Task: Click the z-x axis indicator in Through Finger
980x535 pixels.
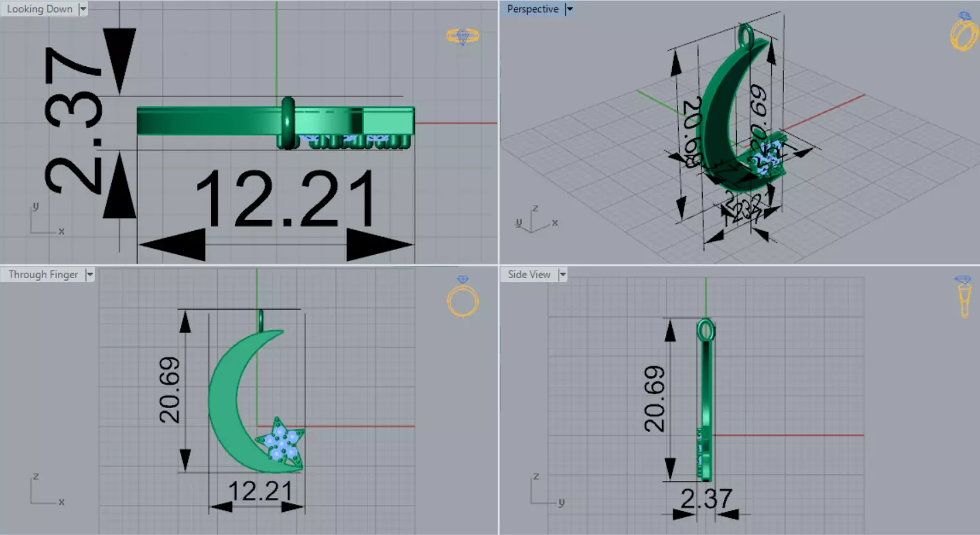Action: coord(47,490)
